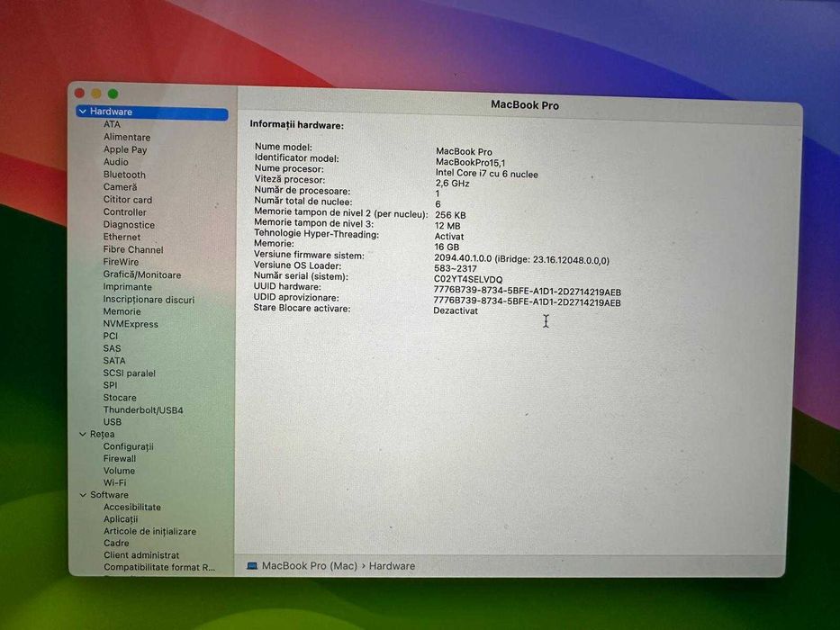Screen dimensions: 840x630
Task: Select Compatibilitate format R... in the sidebar
Action: tap(159, 567)
